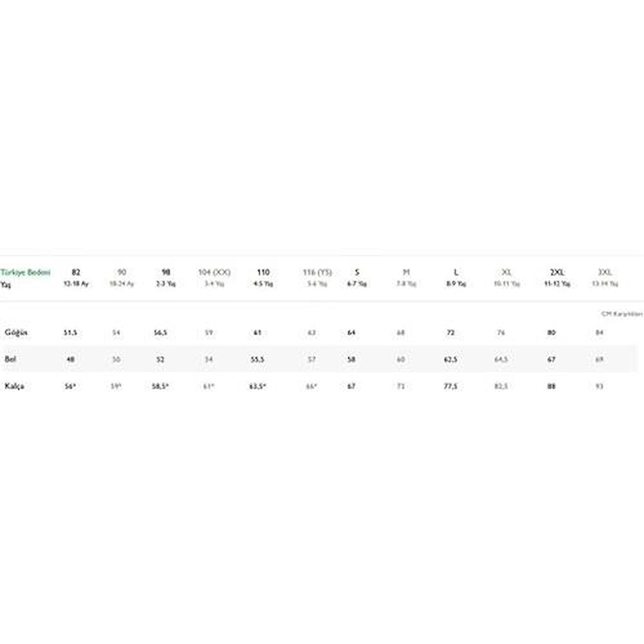
Task: Pick the 116 (YS) size header
Action: (x=317, y=272)
